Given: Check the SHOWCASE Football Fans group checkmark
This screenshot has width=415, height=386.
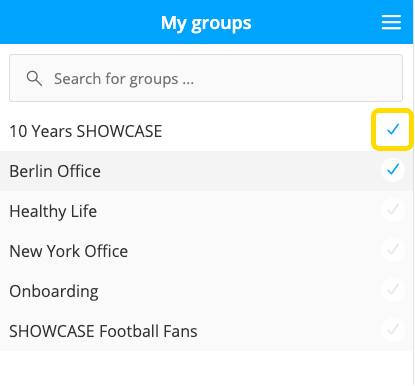Looking at the screenshot, I should (393, 330).
